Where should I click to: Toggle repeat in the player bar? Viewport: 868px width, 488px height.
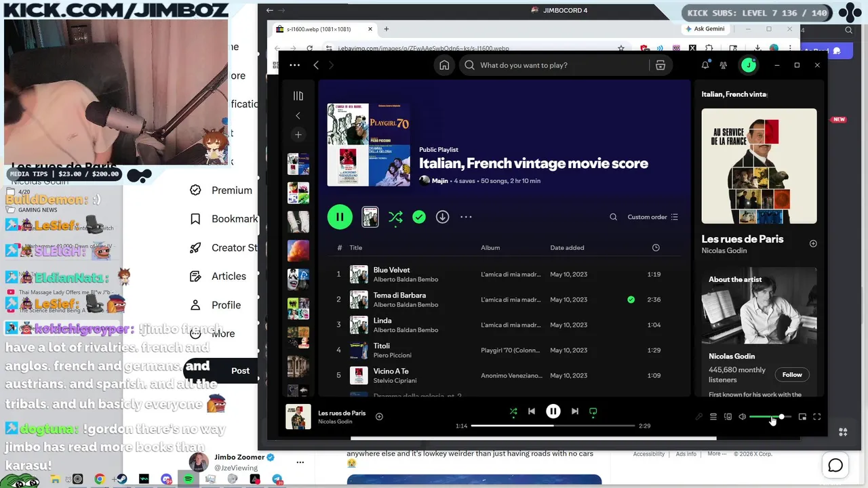tap(593, 411)
